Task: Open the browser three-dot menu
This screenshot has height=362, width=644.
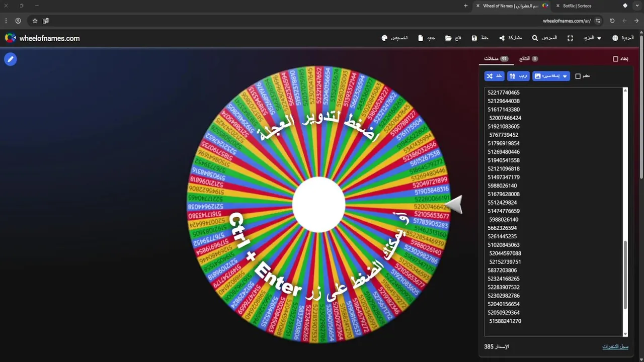Action: [x=6, y=21]
